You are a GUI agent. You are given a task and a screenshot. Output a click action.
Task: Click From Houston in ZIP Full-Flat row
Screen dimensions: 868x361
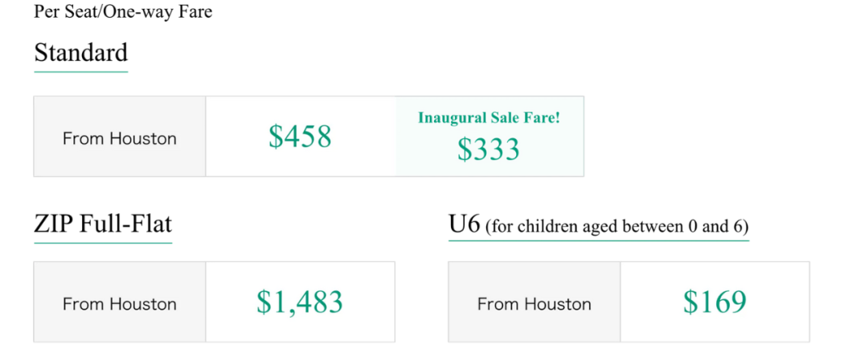point(120,304)
